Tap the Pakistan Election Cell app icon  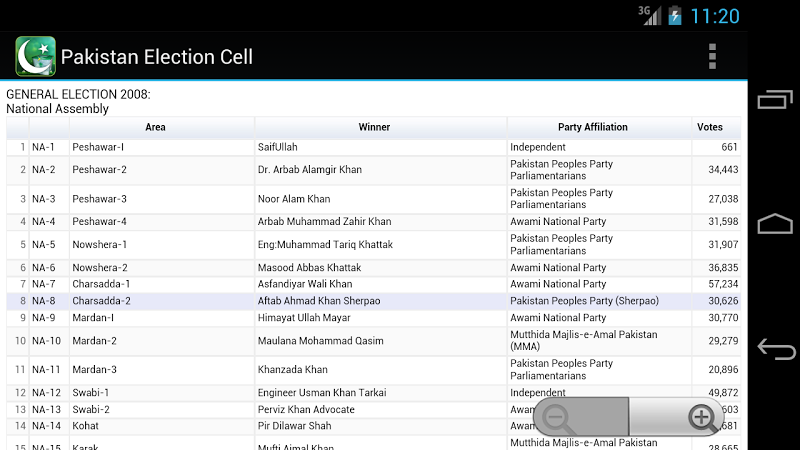click(35, 56)
